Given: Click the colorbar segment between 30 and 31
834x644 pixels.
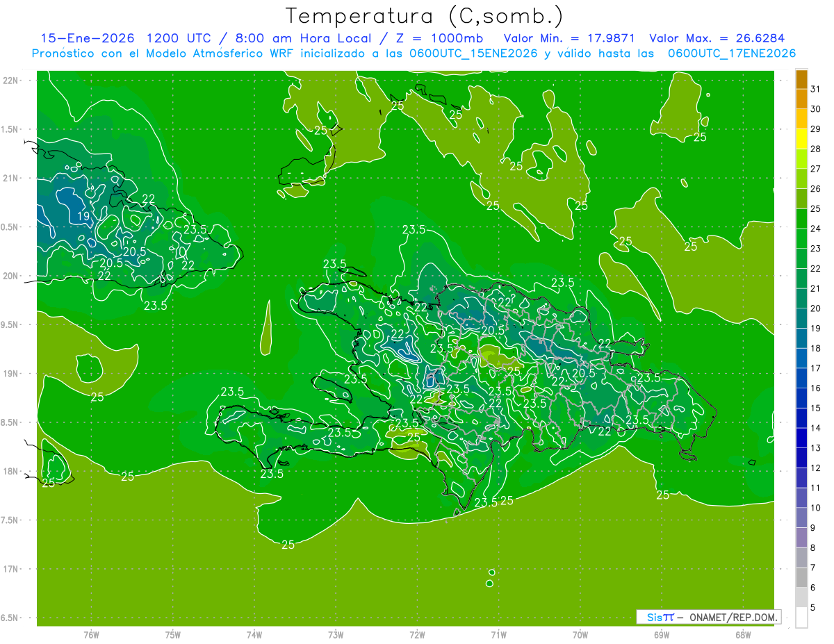Looking at the screenshot, I should tap(801, 99).
